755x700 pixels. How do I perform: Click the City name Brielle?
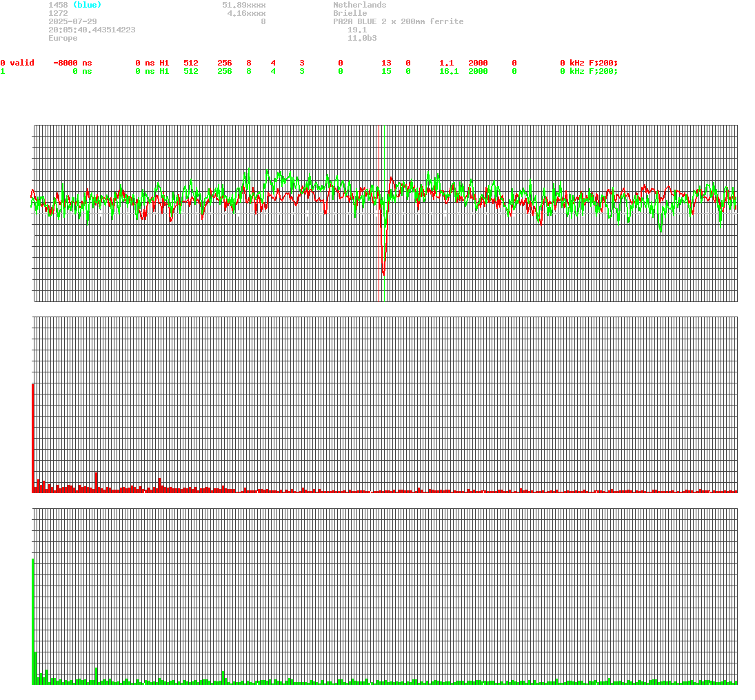(x=350, y=13)
